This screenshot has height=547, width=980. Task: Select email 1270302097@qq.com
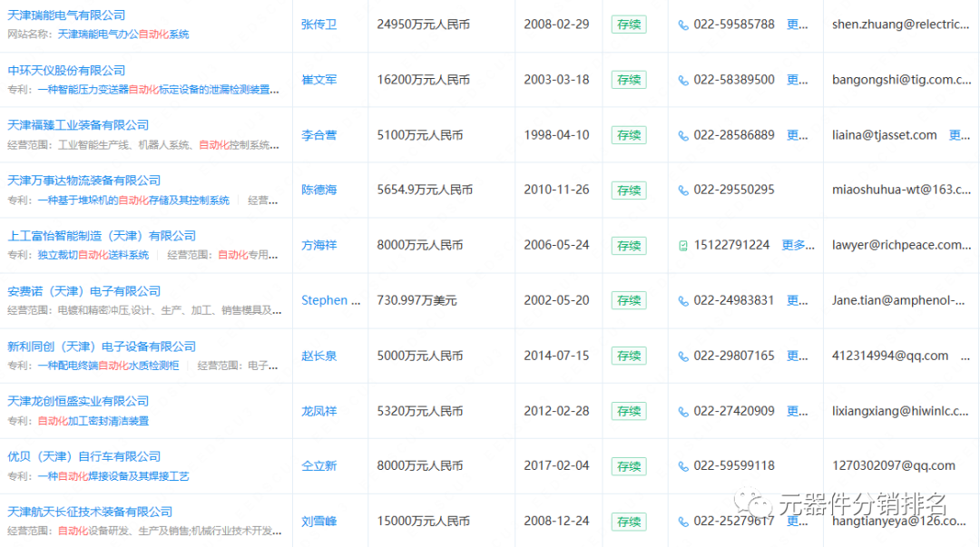[x=894, y=465]
